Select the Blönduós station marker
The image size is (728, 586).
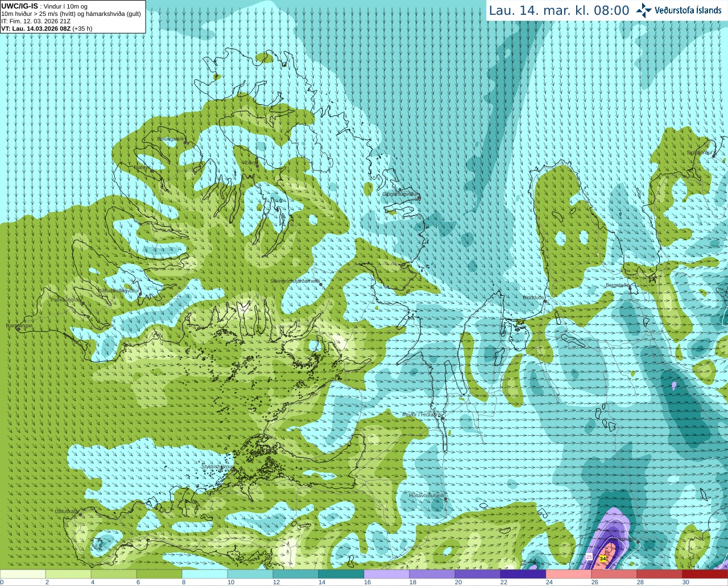[x=545, y=302]
